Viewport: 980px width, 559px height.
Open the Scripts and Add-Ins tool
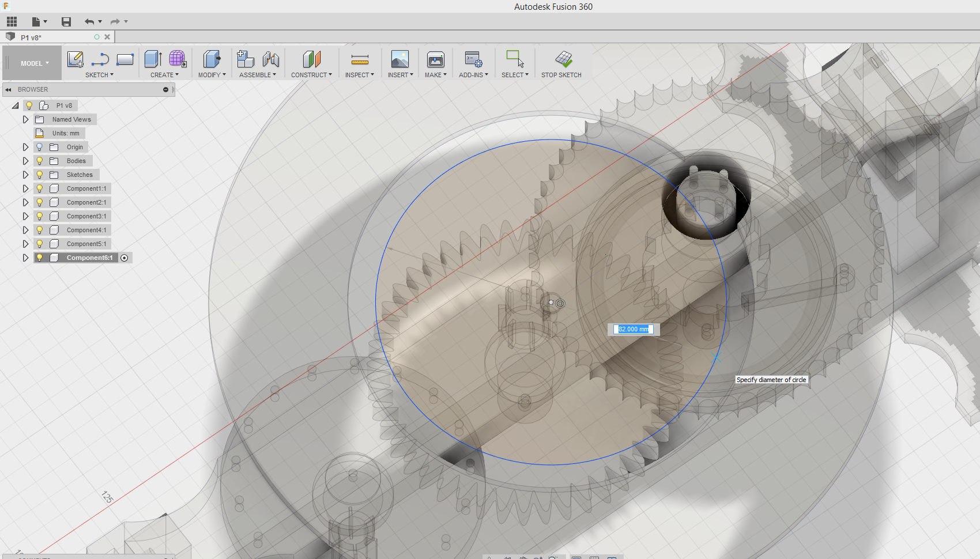(x=474, y=59)
